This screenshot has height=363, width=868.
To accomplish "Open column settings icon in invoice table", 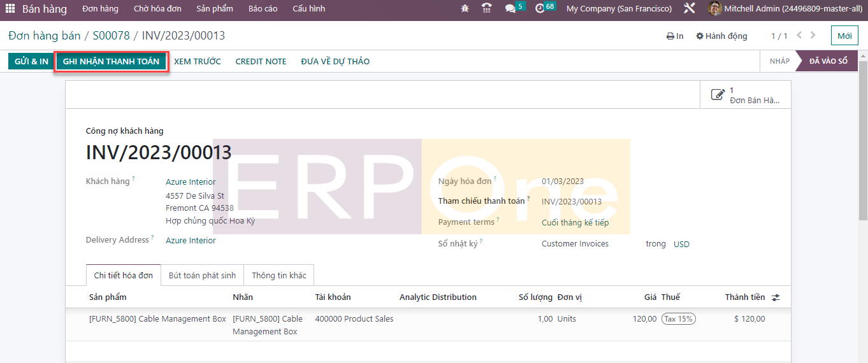I will click(x=776, y=297).
